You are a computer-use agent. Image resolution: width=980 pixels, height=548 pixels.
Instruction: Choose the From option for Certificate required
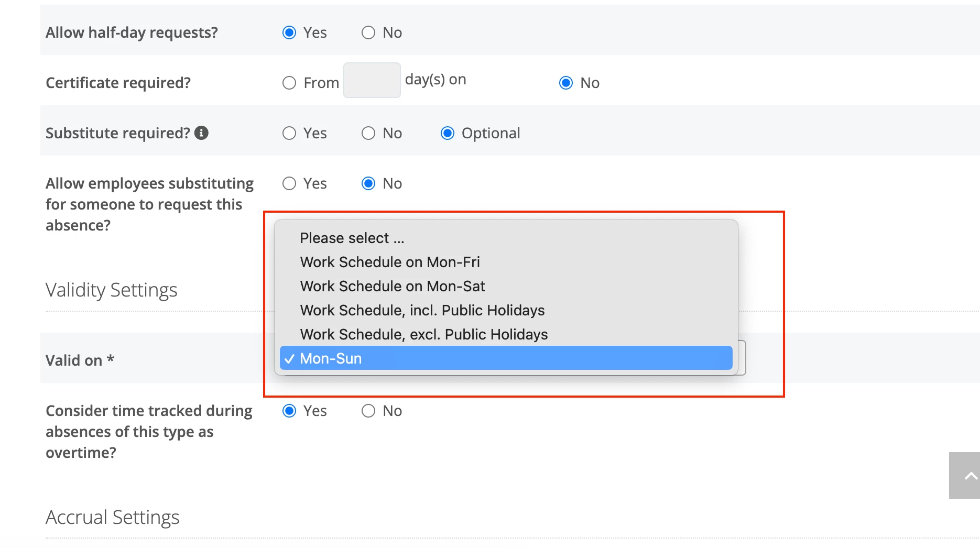[289, 83]
